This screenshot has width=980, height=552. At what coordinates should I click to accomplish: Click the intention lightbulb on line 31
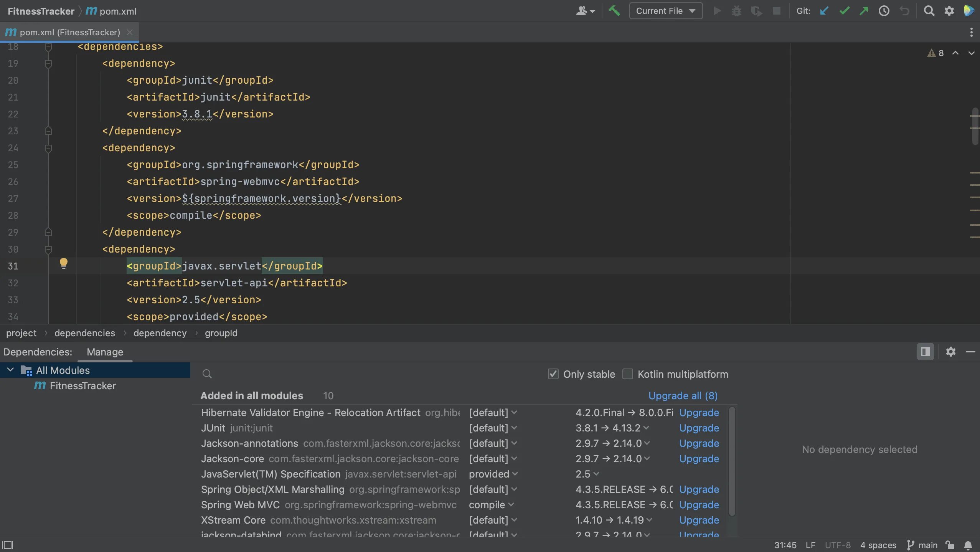64,263
